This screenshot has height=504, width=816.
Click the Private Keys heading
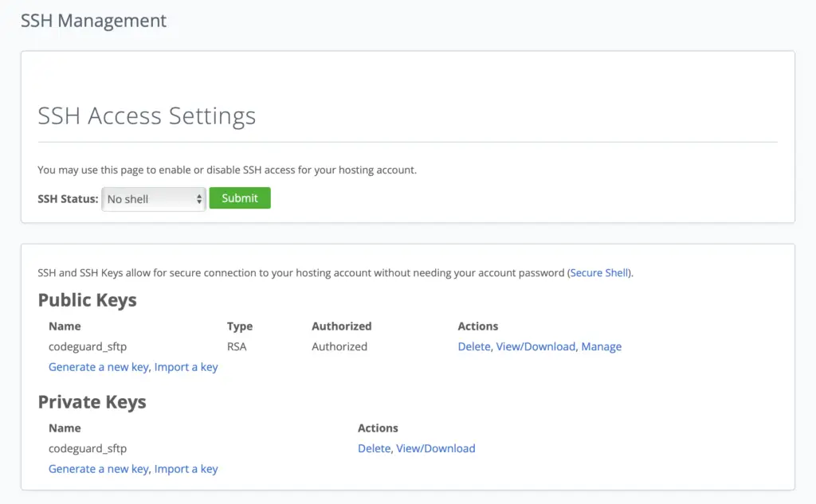coord(92,402)
